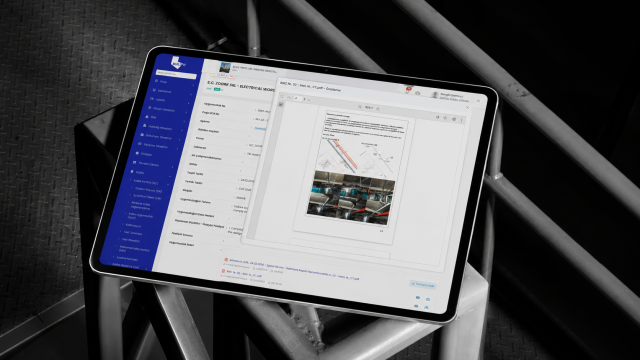640x360 pixels.
Task: Zoom out in the PDF viewer
Action: [x=360, y=107]
